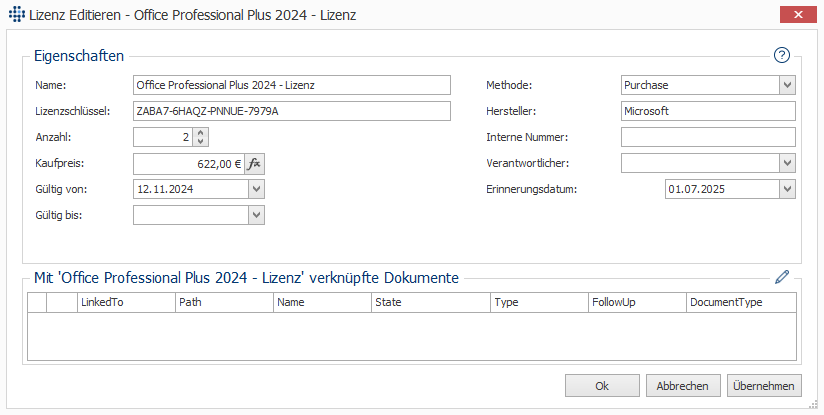Viewport: 824px width, 415px height.
Task: Focus the Interne Nummer field
Action: (708, 137)
